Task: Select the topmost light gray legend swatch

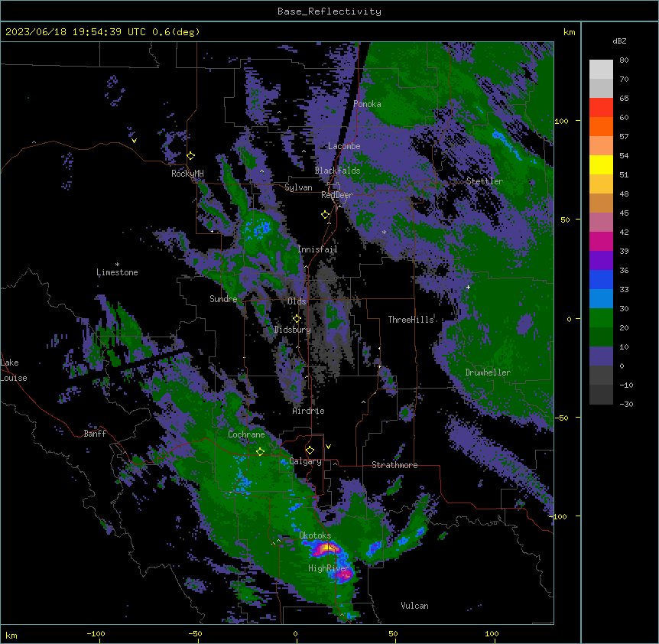Action: (x=601, y=70)
